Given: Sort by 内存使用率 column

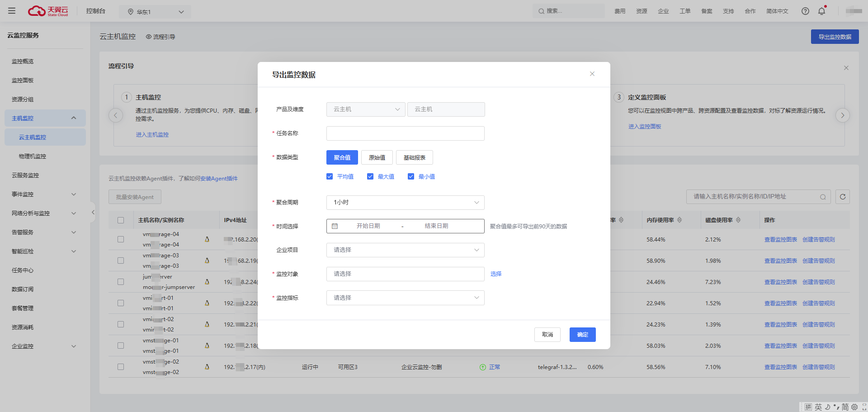Looking at the screenshot, I should point(679,220).
